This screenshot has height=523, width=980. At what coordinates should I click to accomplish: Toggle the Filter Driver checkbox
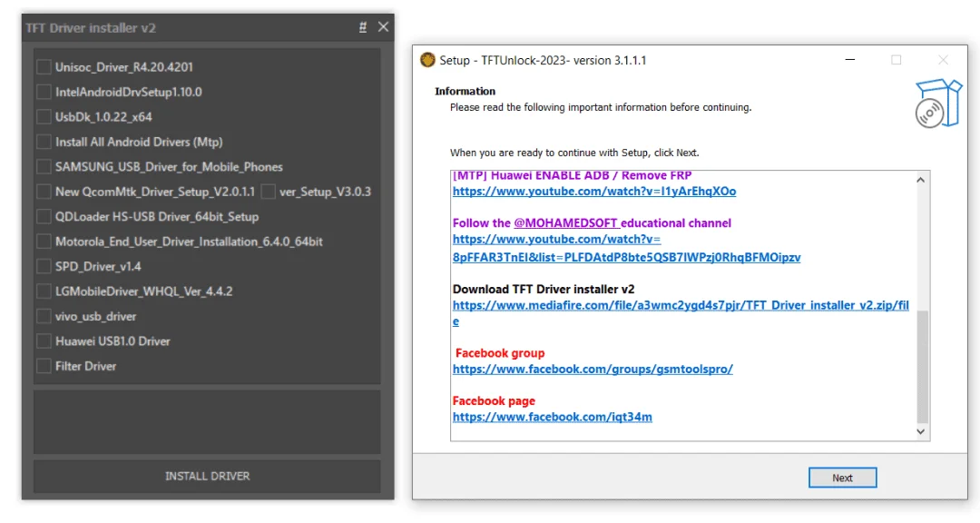point(44,366)
